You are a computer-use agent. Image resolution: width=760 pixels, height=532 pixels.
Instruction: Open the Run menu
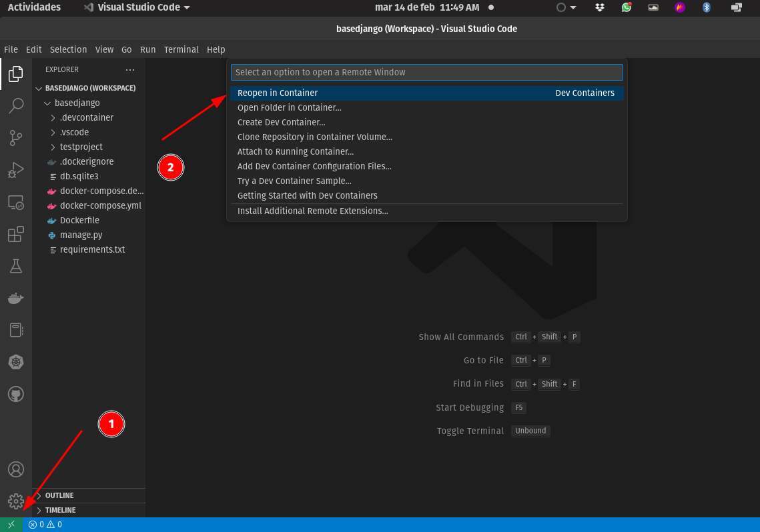148,49
